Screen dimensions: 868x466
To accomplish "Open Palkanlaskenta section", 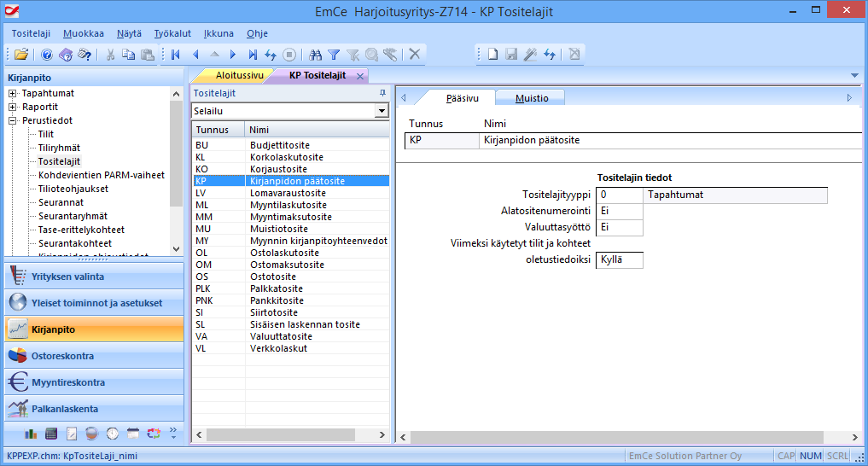I will [x=94, y=409].
